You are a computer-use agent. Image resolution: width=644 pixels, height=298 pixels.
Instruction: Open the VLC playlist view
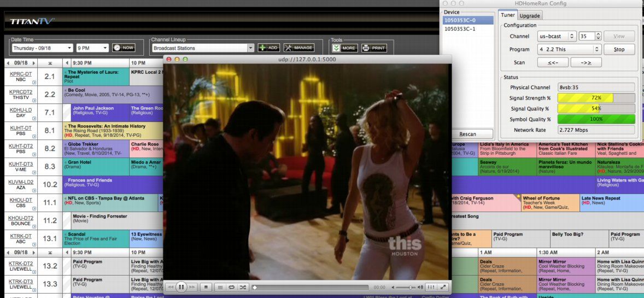click(x=220, y=287)
